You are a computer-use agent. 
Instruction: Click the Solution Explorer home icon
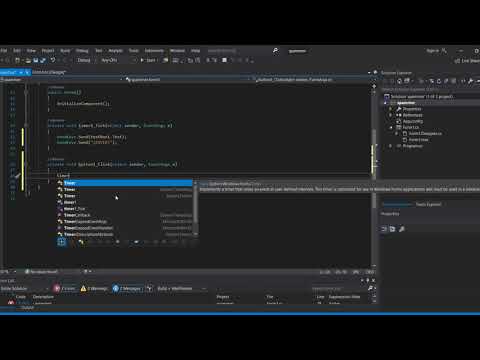click(400, 81)
